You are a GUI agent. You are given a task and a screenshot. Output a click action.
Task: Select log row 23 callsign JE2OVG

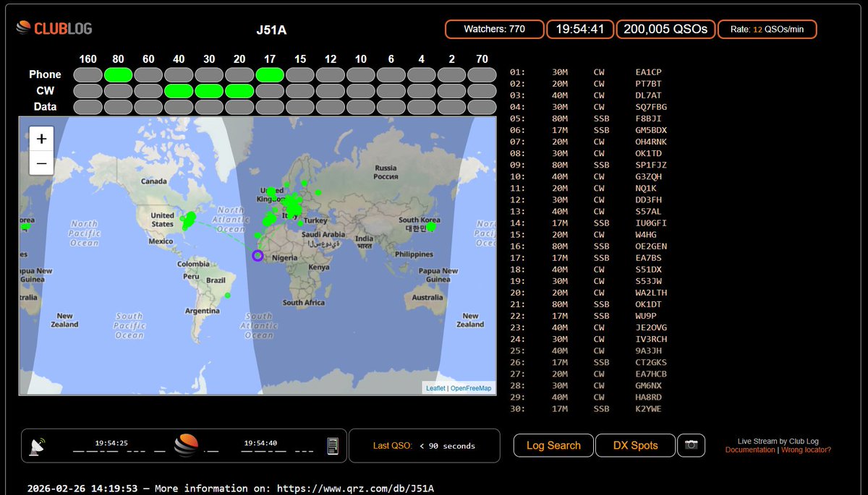pyautogui.click(x=652, y=327)
